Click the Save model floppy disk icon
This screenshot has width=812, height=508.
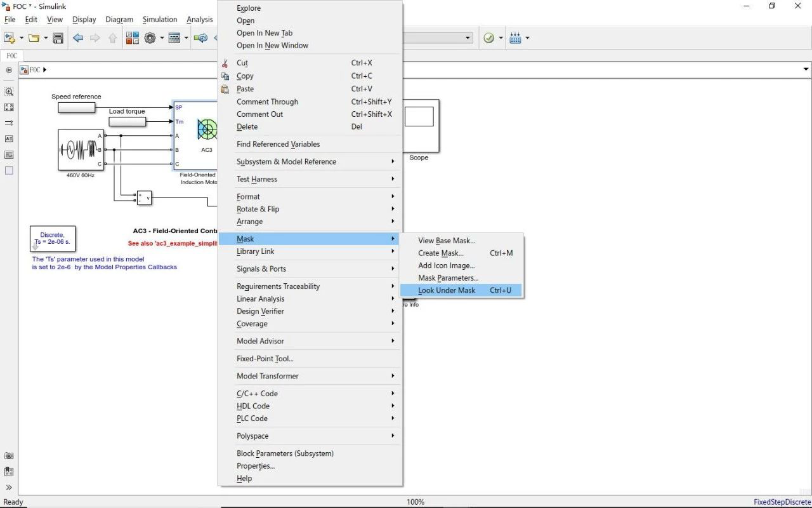click(x=58, y=38)
